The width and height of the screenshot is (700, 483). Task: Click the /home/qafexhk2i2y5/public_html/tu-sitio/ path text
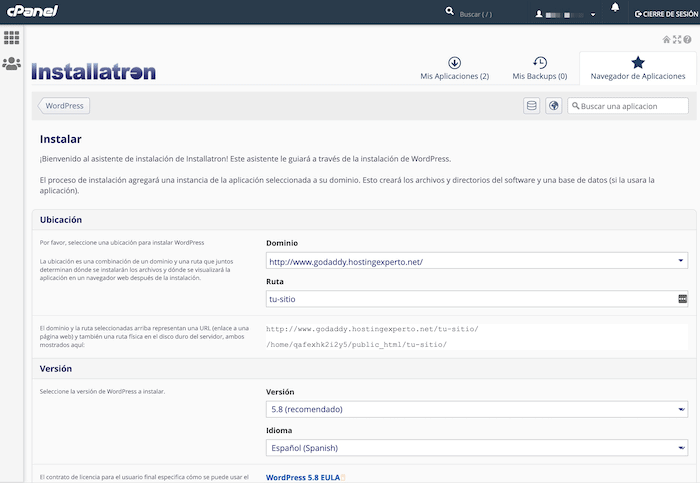(356, 344)
